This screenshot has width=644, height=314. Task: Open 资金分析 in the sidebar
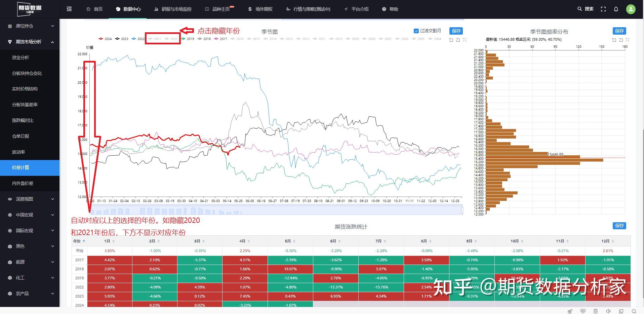point(30,57)
